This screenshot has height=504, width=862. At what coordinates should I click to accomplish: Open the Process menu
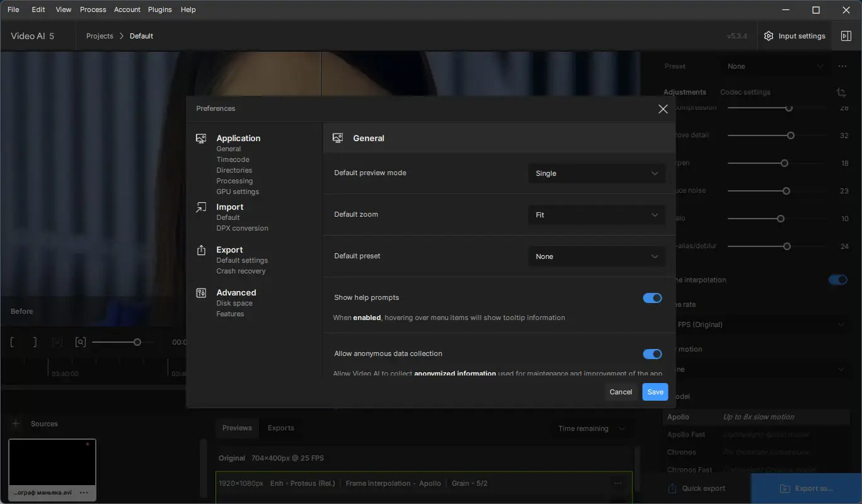click(x=93, y=9)
